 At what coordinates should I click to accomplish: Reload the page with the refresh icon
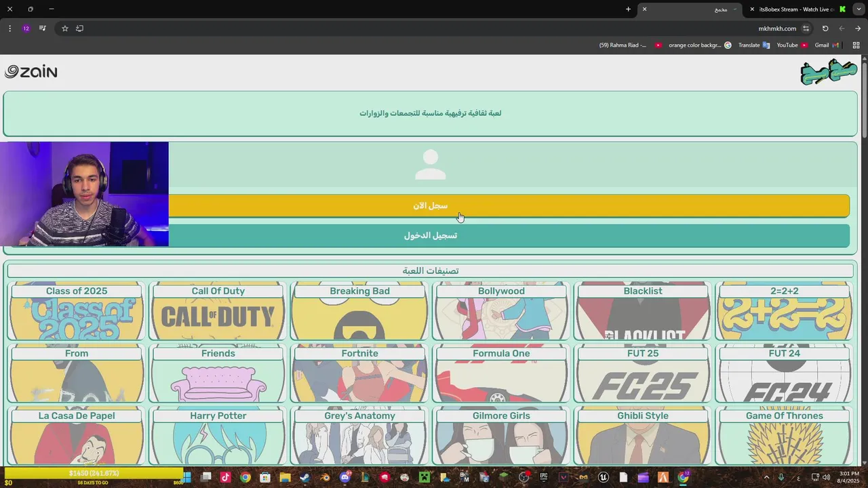[825, 28]
